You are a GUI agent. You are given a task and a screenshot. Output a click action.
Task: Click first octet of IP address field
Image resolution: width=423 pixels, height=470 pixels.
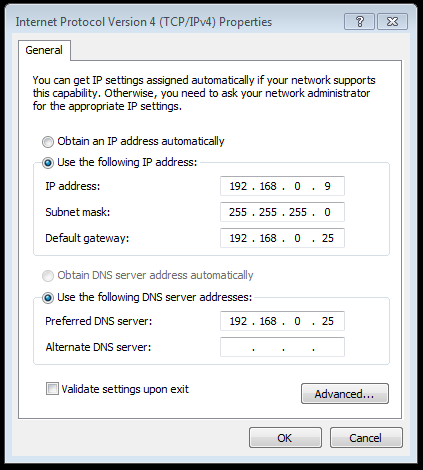[238, 186]
